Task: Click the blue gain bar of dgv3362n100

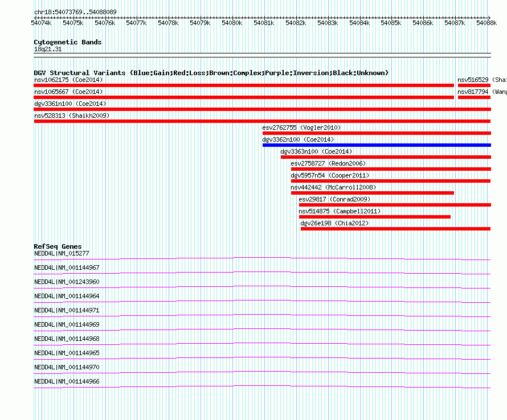Action: coord(377,145)
